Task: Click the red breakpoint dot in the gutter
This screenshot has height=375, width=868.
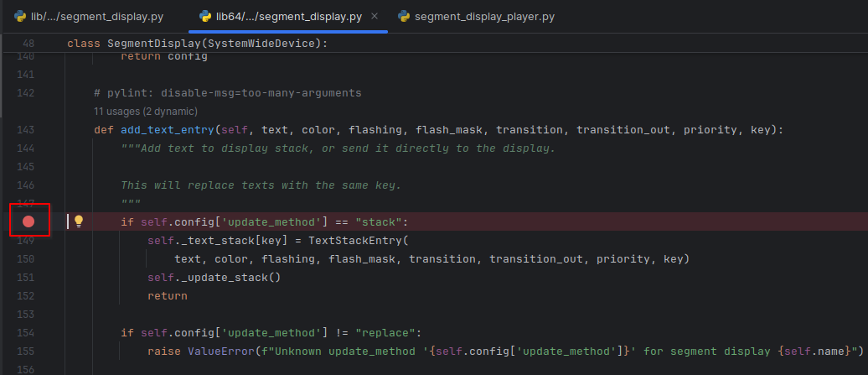Action: click(28, 221)
